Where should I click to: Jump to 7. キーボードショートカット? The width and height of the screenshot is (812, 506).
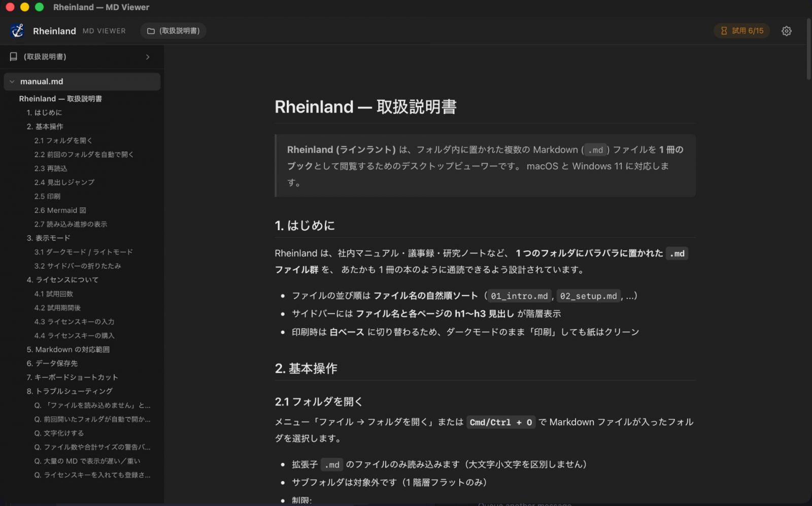(x=72, y=378)
